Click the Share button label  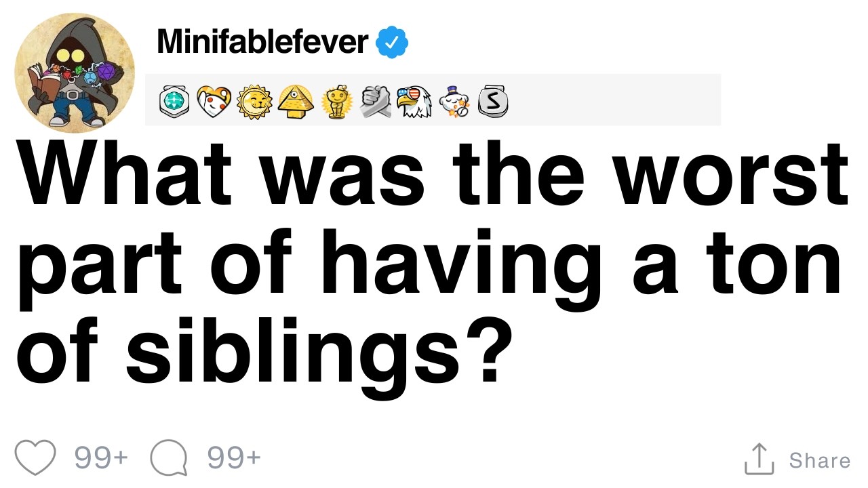819,461
